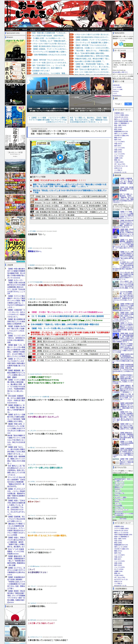Screen dimensions: 138x644
Task: Open next article link 米兵「よく頑張った」
Action: coord(89,120)
